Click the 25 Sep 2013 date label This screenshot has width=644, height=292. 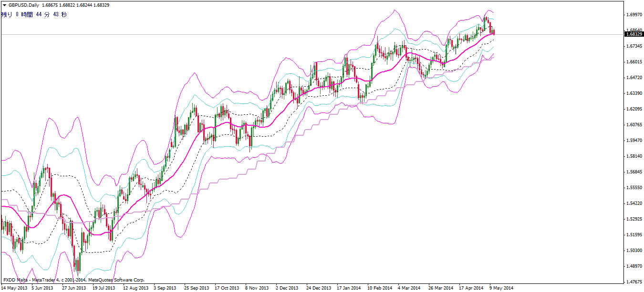197,288
